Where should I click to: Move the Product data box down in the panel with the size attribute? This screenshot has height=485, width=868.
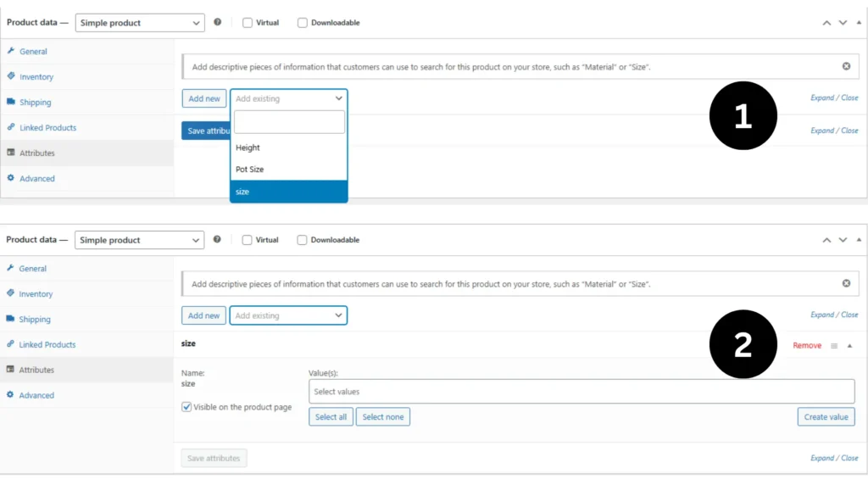(x=843, y=240)
